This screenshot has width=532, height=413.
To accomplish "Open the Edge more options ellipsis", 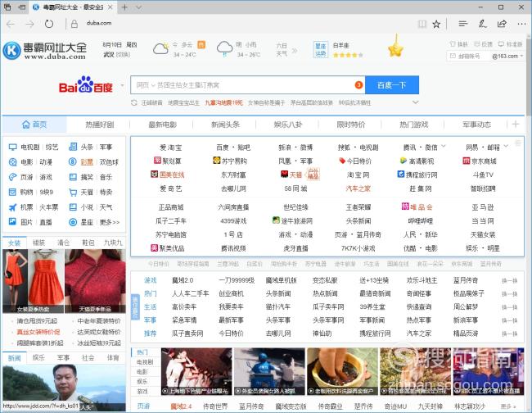I will tap(521, 24).
